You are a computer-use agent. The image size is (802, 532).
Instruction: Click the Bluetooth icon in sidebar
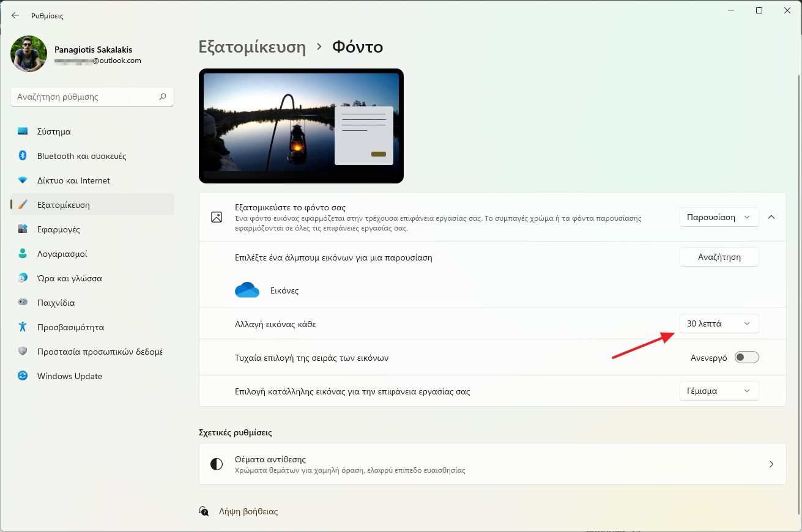coord(23,156)
